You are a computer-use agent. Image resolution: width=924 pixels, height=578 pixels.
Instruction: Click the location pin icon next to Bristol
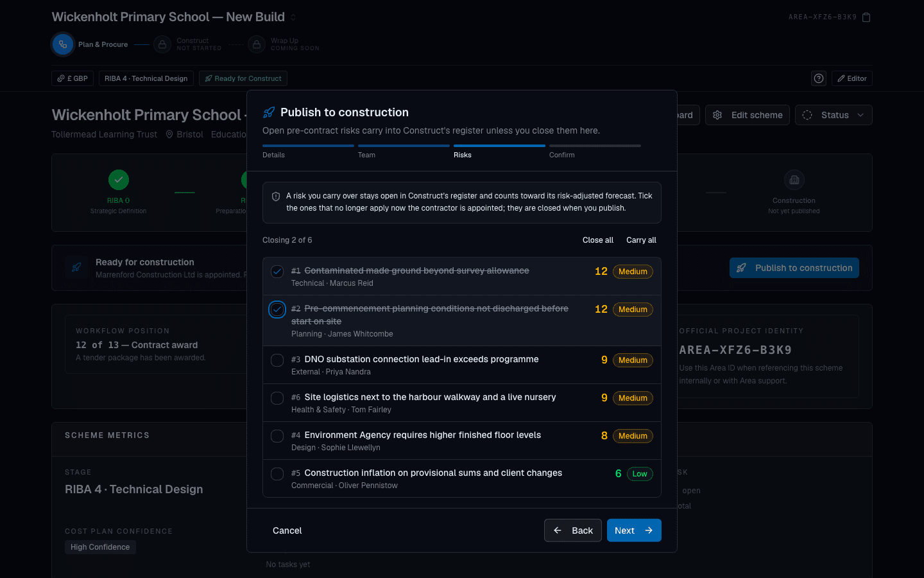[x=169, y=134]
